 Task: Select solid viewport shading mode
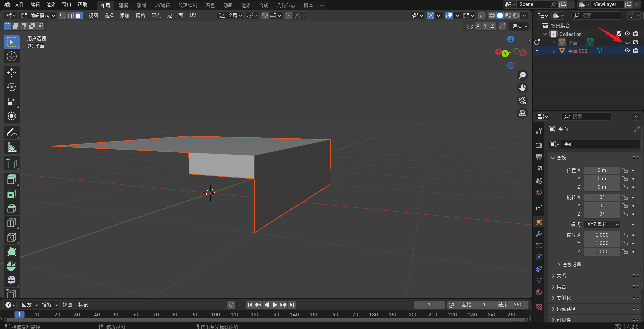pyautogui.click(x=500, y=15)
